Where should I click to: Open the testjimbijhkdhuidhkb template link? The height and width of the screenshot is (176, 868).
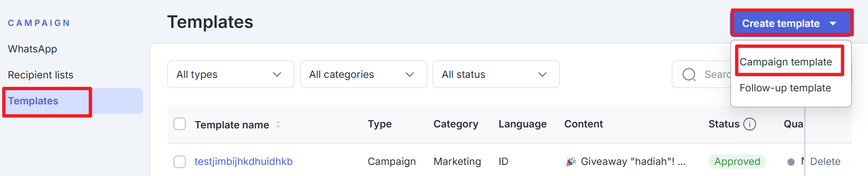pos(243,162)
